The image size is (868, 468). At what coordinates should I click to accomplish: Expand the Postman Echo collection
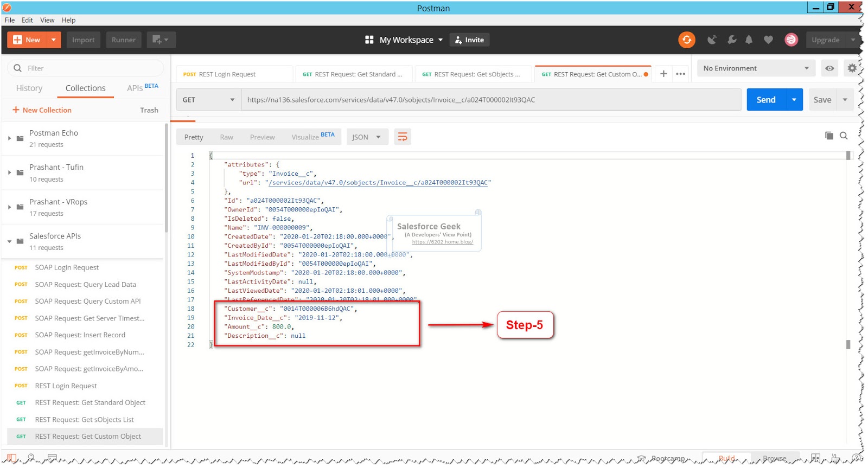coord(9,138)
